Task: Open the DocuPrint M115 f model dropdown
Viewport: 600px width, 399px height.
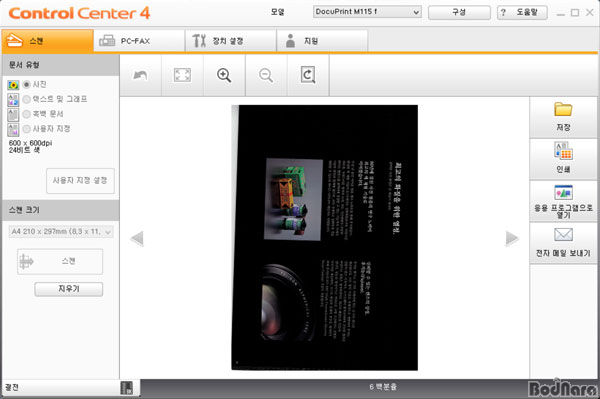Action: click(x=367, y=12)
